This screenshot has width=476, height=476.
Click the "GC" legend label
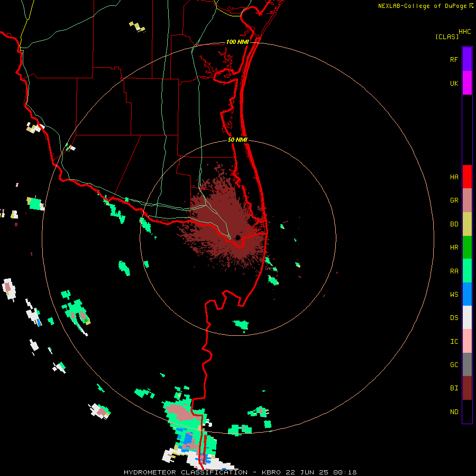[x=454, y=365]
